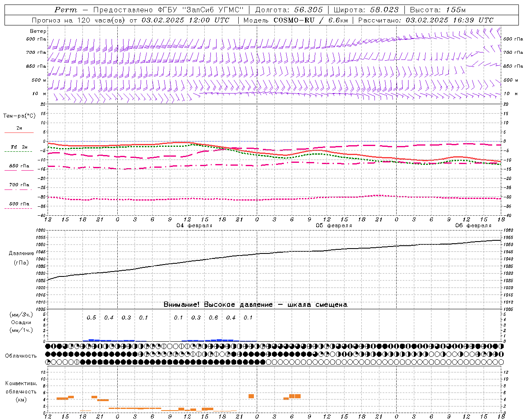
Task: Click the latitude value "Широта: 58.023"
Action: [366, 10]
